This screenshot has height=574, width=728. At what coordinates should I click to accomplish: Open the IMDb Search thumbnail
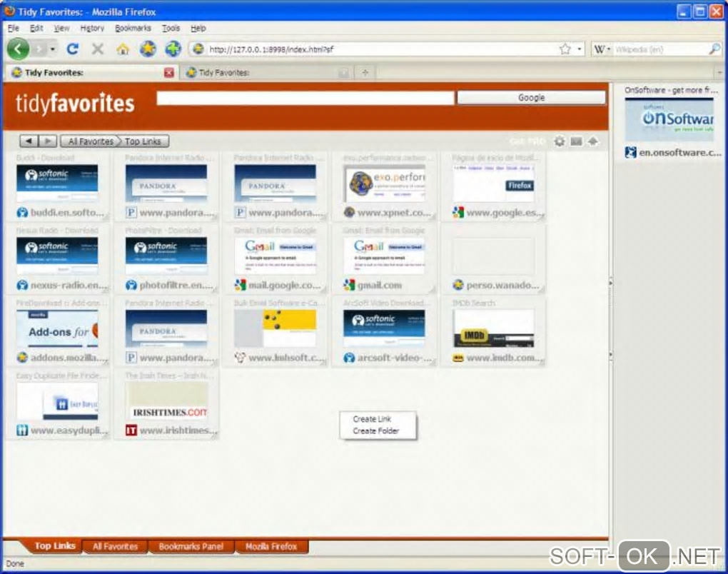point(493,329)
